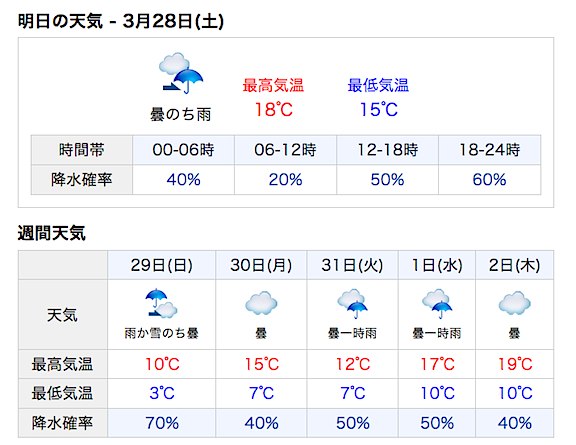The width and height of the screenshot is (576, 445).
Task: Click the rain-or-snow icon for 29日(日)
Action: click(161, 303)
